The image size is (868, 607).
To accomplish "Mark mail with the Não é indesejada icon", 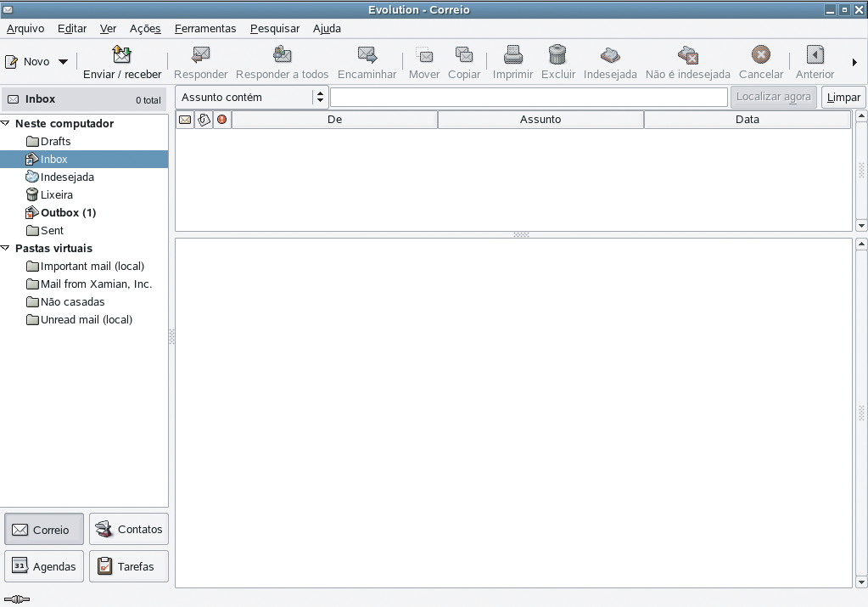I will [x=687, y=55].
